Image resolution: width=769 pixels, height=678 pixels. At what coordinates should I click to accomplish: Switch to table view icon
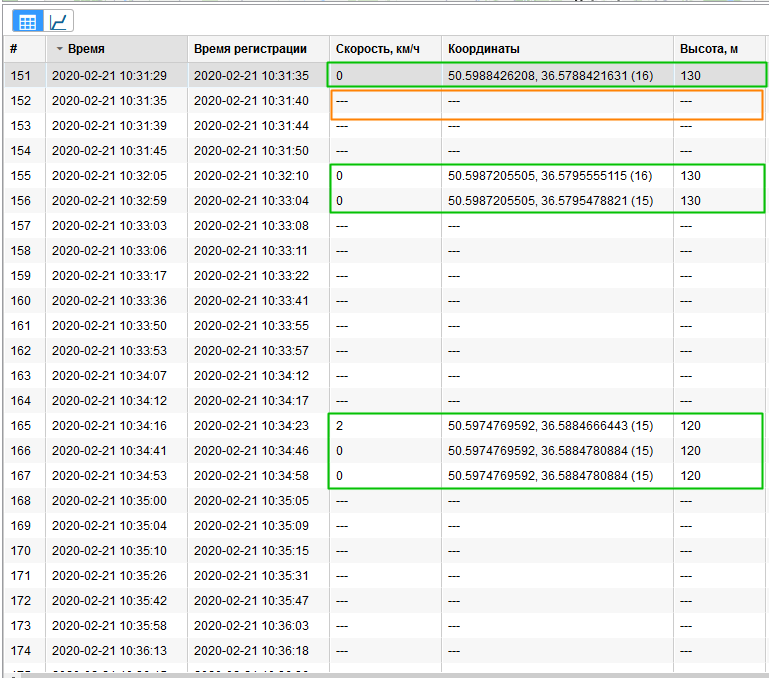[27, 21]
